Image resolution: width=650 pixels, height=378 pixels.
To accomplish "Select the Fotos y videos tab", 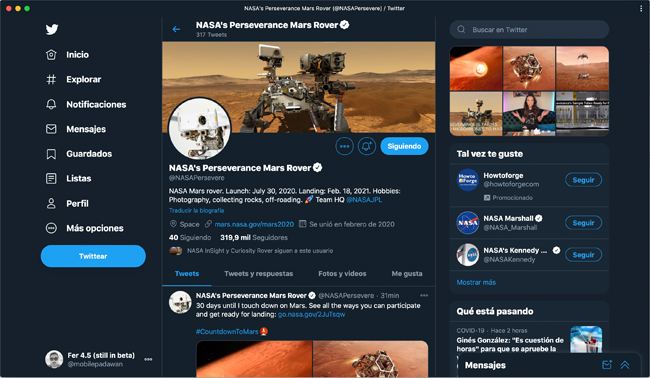I will click(x=342, y=274).
